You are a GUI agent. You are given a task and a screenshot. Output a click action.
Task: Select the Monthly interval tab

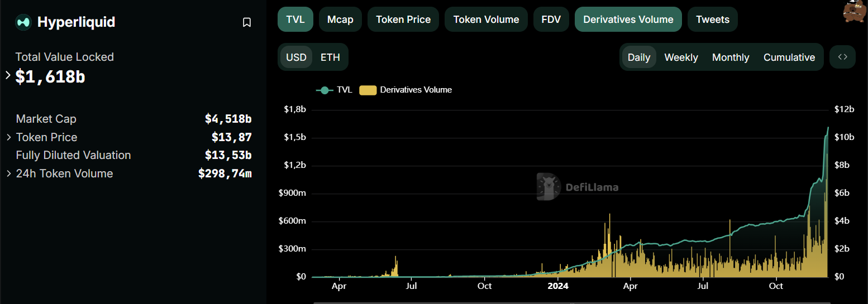coord(731,57)
